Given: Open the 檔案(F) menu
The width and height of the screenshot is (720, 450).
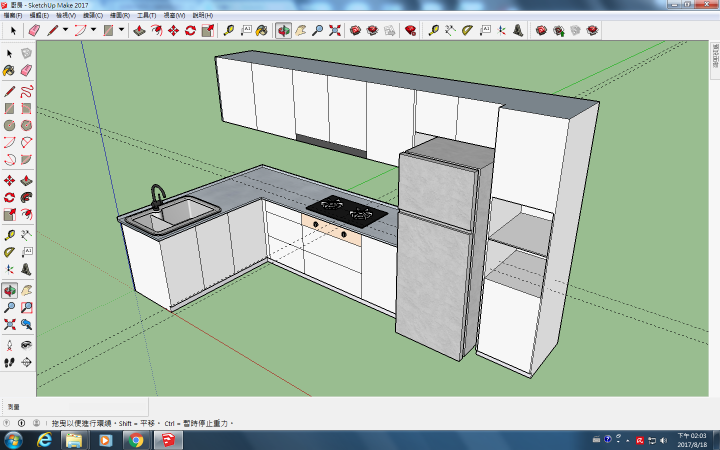Looking at the screenshot, I should [x=13, y=15].
